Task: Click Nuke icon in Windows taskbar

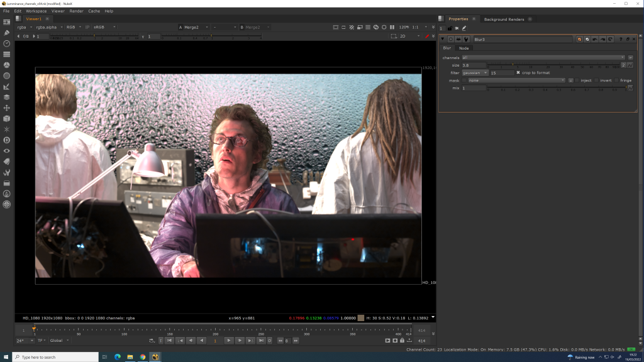Action: tap(155, 357)
